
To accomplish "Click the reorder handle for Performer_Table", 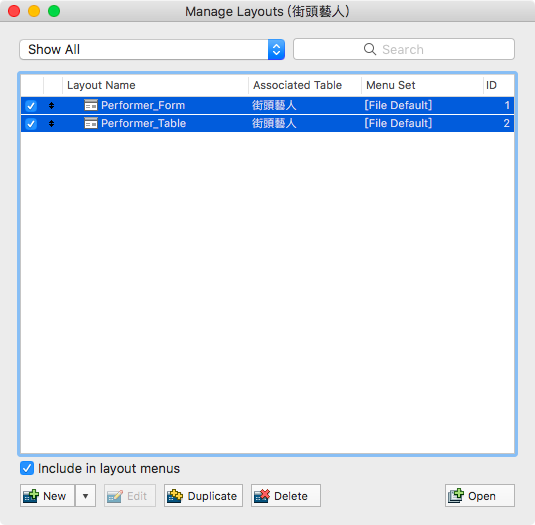I will [x=52, y=123].
